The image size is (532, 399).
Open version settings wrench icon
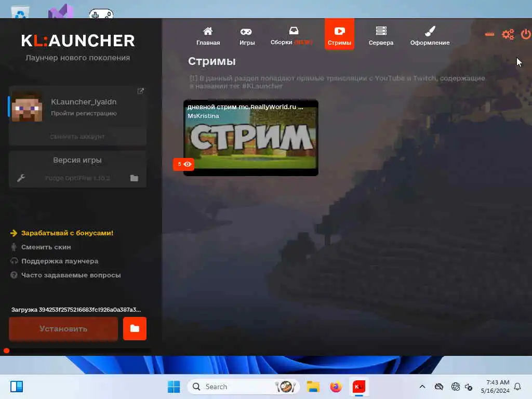click(21, 178)
